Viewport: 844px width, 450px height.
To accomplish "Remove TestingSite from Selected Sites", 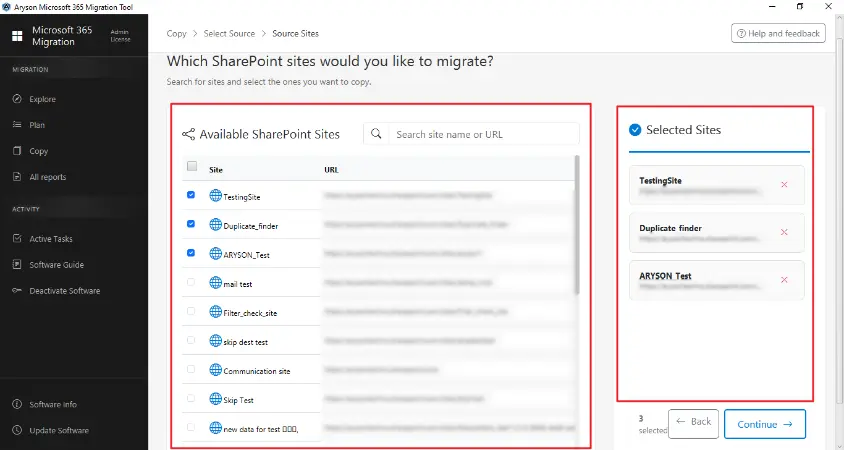I will [x=784, y=185].
